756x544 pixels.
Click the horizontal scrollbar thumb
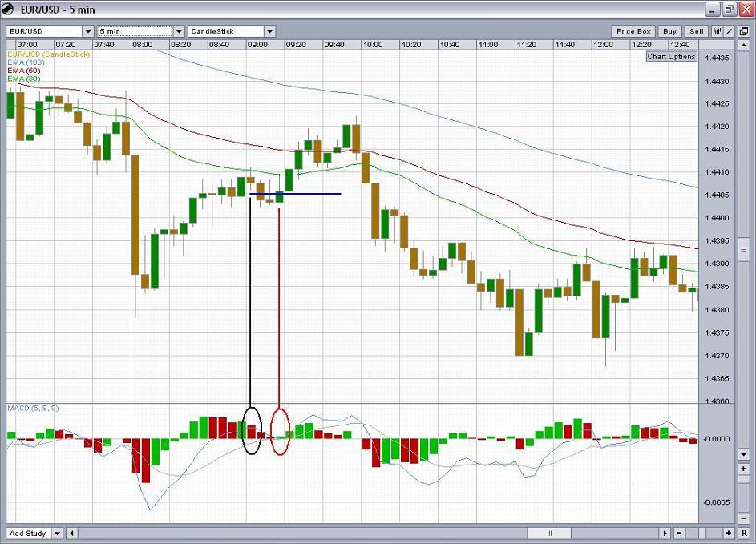point(549,533)
